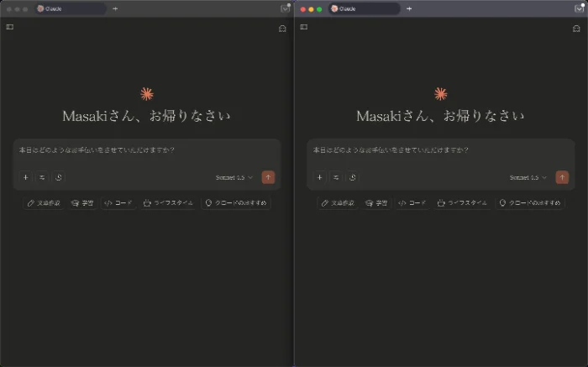The height and width of the screenshot is (367, 588).
Task: Click the plus attachment button in right window
Action: (319, 177)
